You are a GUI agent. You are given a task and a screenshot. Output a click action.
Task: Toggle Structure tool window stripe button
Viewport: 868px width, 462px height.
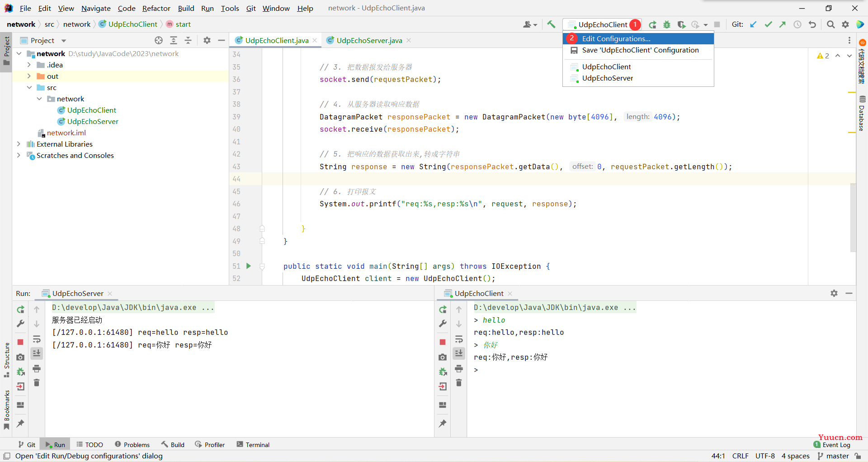(x=6, y=360)
